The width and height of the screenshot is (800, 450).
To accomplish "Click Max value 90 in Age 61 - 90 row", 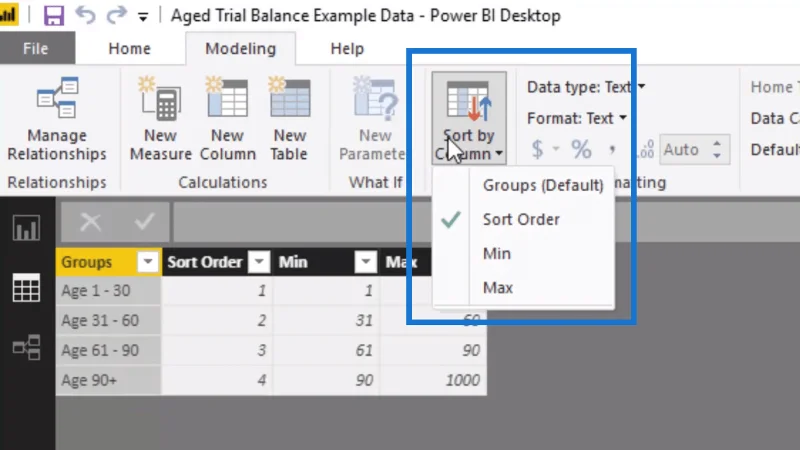I will [x=434, y=351].
